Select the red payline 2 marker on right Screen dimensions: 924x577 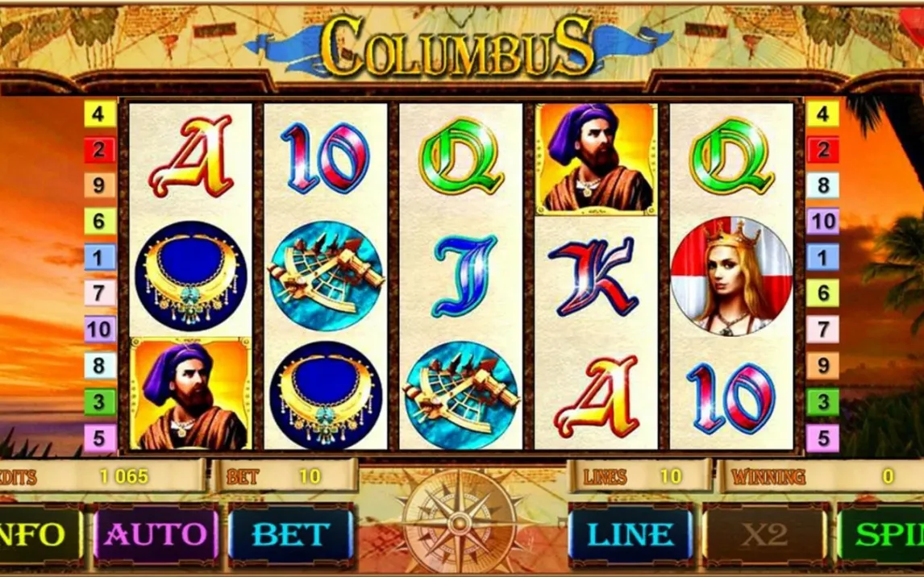point(822,150)
